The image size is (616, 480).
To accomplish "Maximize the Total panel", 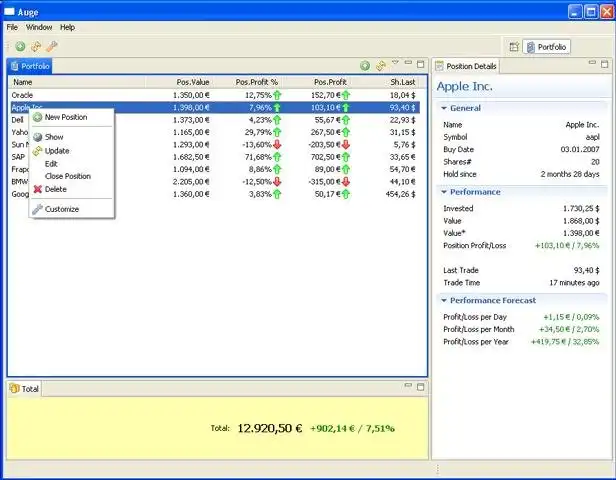I will pyautogui.click(x=421, y=387).
